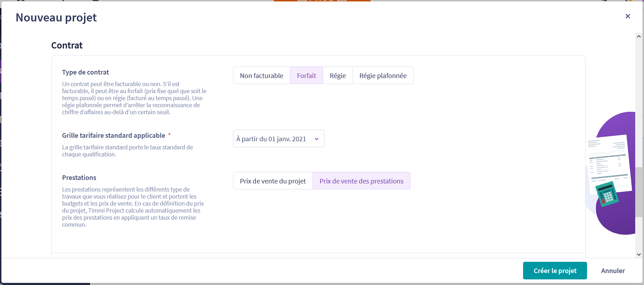
Task: Click the invoice and calculator illustration
Action: coord(611,173)
